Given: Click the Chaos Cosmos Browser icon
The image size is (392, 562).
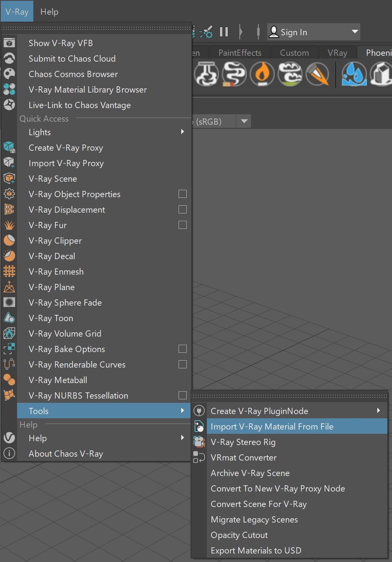Looking at the screenshot, I should (9, 74).
